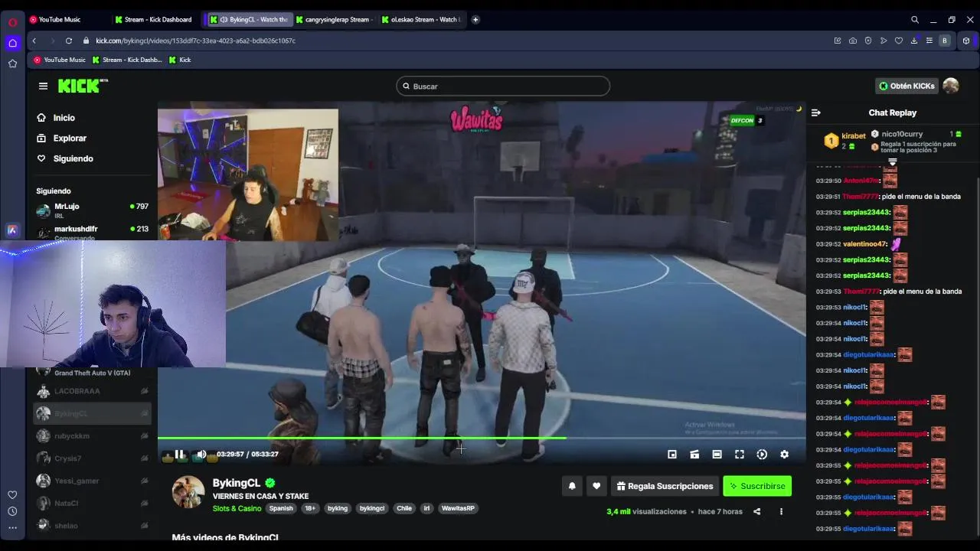Open the hamburger sidebar menu

(43, 86)
